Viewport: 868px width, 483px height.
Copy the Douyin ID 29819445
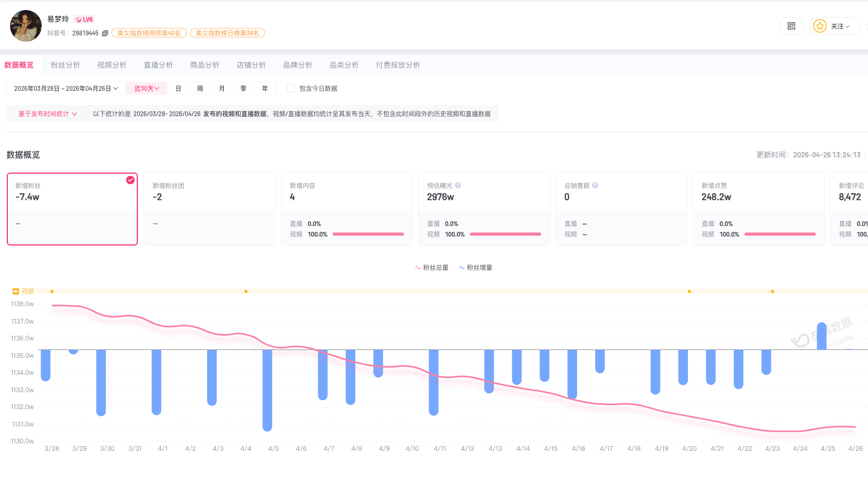[x=105, y=33]
